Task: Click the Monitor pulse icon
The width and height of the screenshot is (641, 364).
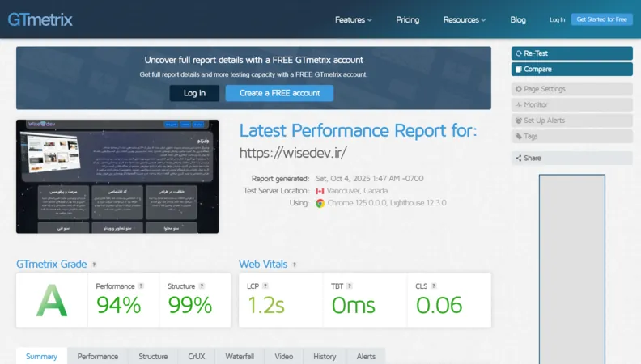Action: tap(518, 104)
